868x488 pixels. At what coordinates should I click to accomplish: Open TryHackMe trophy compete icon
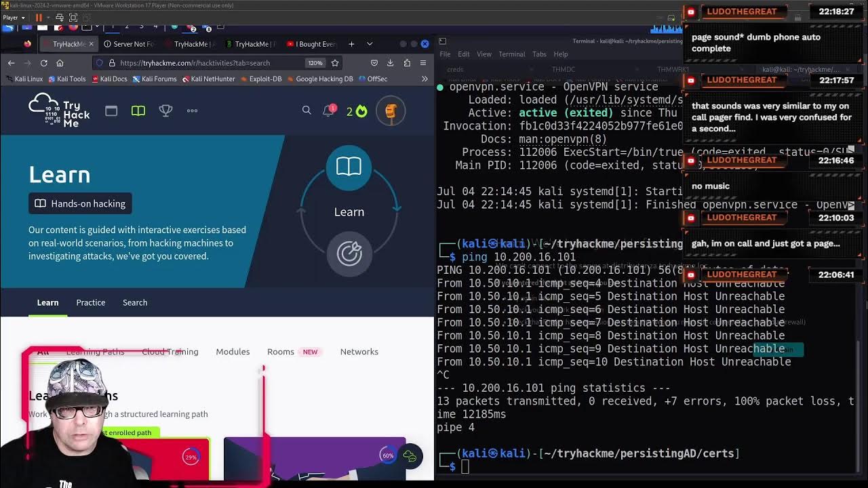coord(165,110)
